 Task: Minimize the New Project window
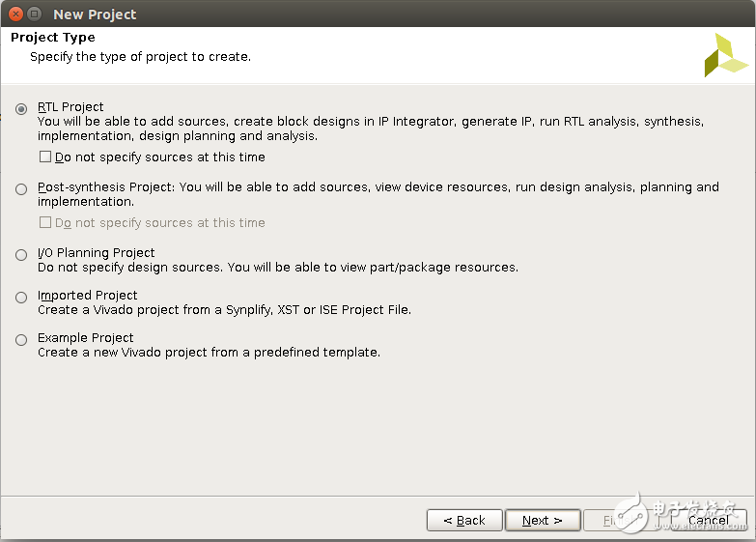pyautogui.click(x=35, y=14)
